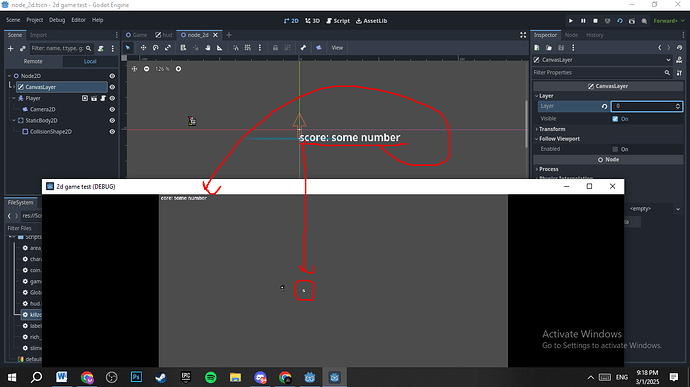Collapse the Node2D tree root
The width and height of the screenshot is (690, 387).
(9, 76)
